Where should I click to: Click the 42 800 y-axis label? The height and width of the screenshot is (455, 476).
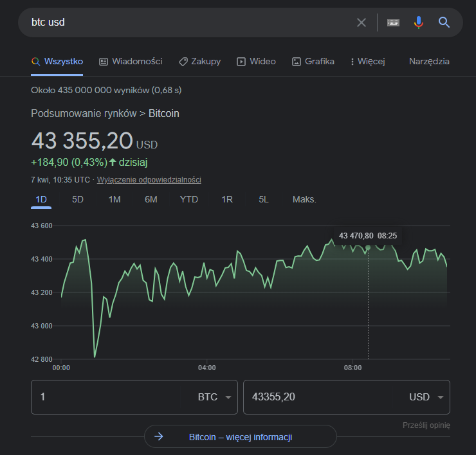coord(42,359)
